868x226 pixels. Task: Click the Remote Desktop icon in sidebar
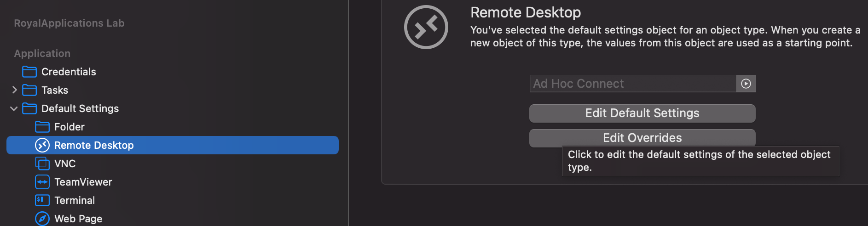click(x=42, y=145)
